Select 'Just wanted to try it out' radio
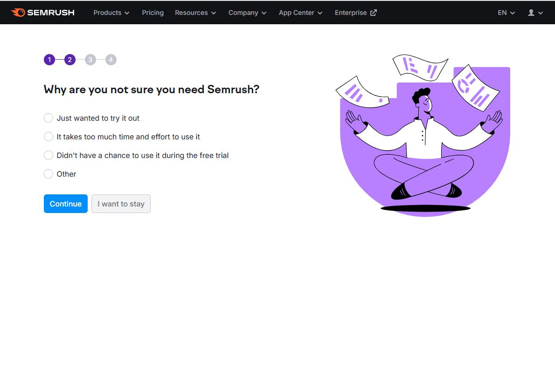The height and width of the screenshot is (392, 555). point(49,118)
